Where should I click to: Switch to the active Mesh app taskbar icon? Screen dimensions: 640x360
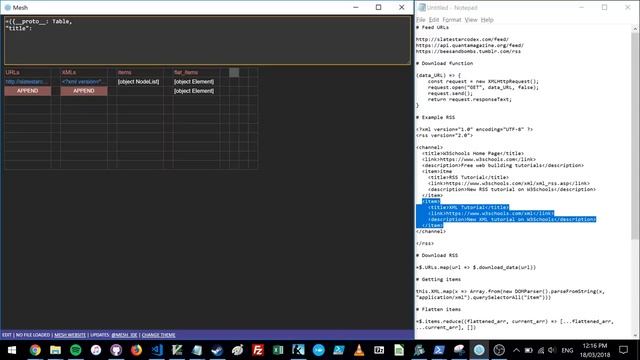point(479,350)
